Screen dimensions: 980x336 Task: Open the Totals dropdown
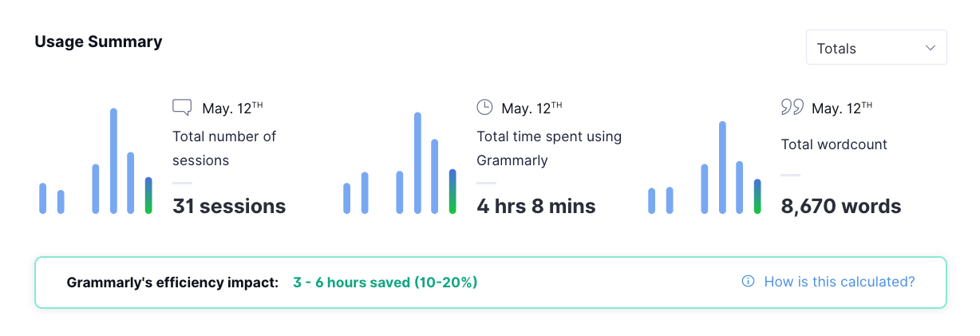point(875,48)
